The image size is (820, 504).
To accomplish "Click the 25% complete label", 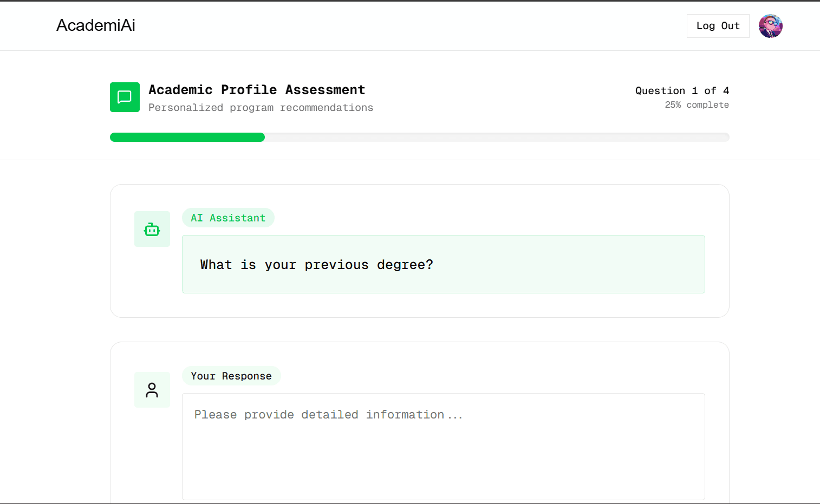I will [x=697, y=105].
